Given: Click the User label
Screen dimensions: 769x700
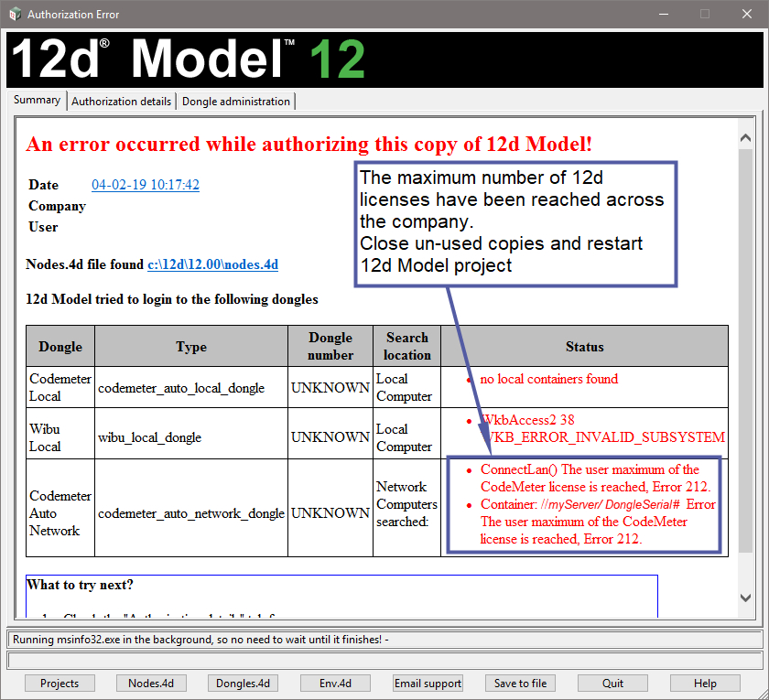Looking at the screenshot, I should [43, 227].
